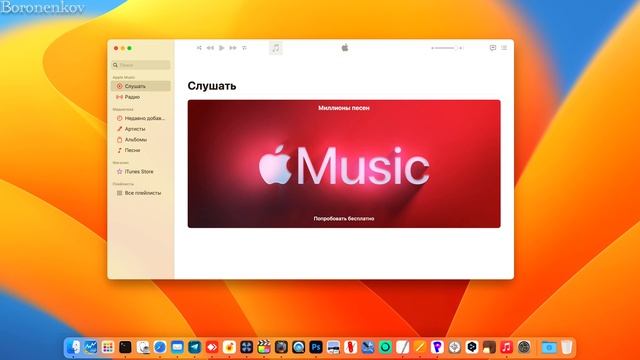Open the Music app from the Dock
Screen dimensions: 640x360
[x=507, y=347]
